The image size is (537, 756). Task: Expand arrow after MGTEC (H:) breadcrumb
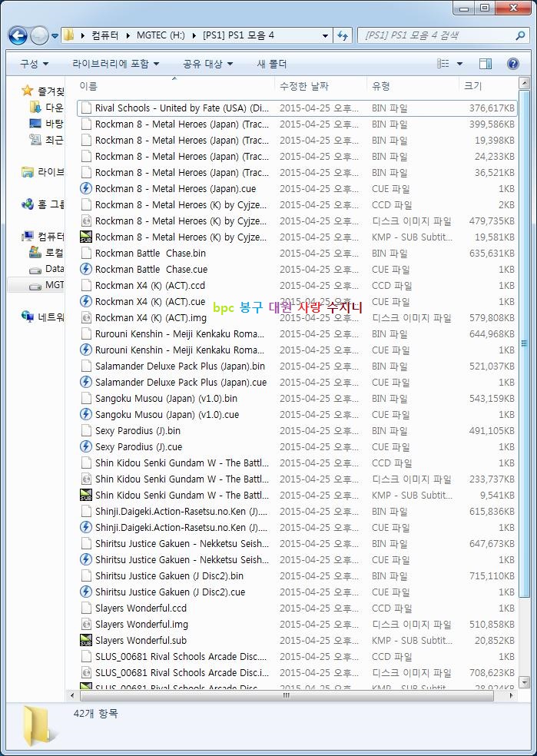point(194,35)
